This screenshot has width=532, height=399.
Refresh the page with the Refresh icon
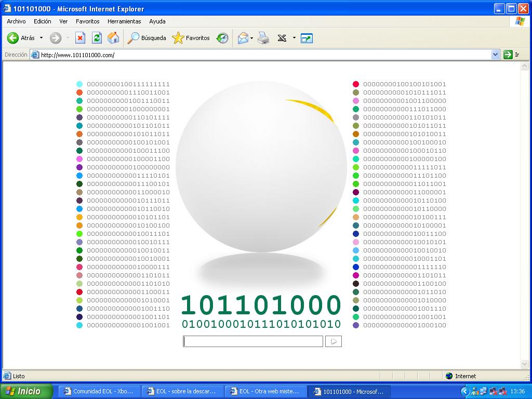coord(97,38)
